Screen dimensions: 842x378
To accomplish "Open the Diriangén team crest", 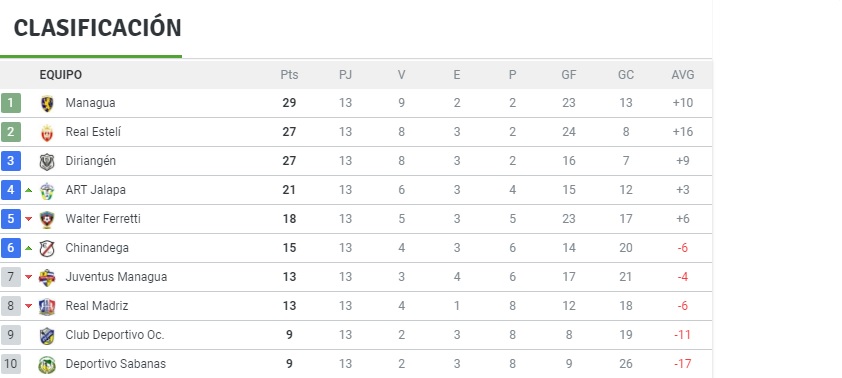I will pos(47,161).
